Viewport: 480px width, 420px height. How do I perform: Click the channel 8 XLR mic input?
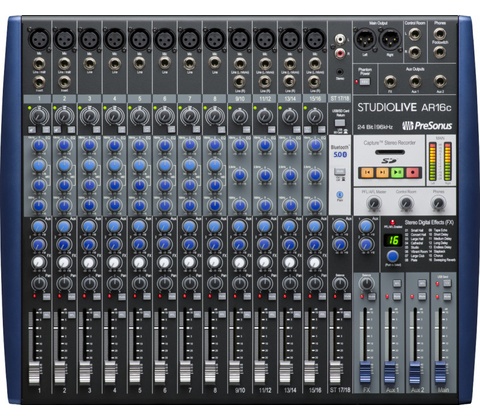point(215,39)
